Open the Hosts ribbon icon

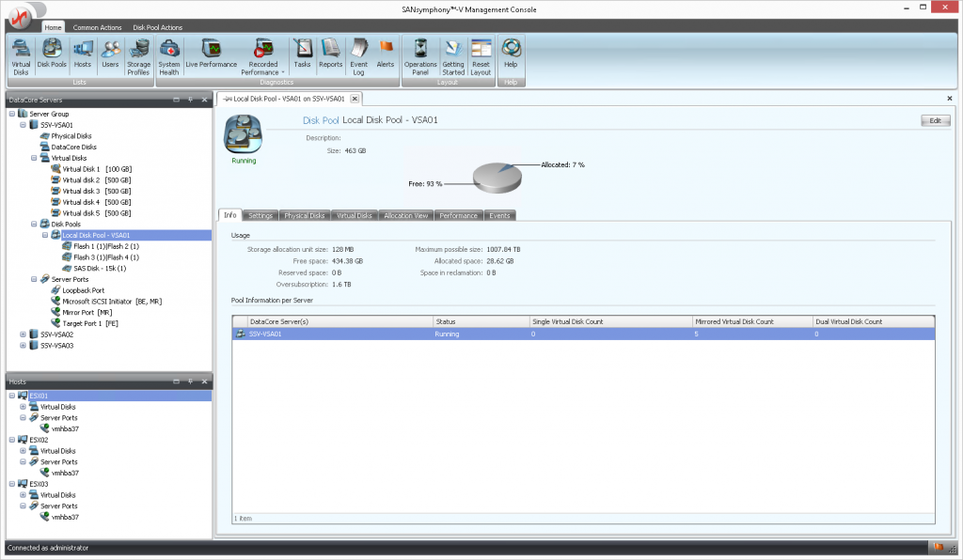point(83,54)
